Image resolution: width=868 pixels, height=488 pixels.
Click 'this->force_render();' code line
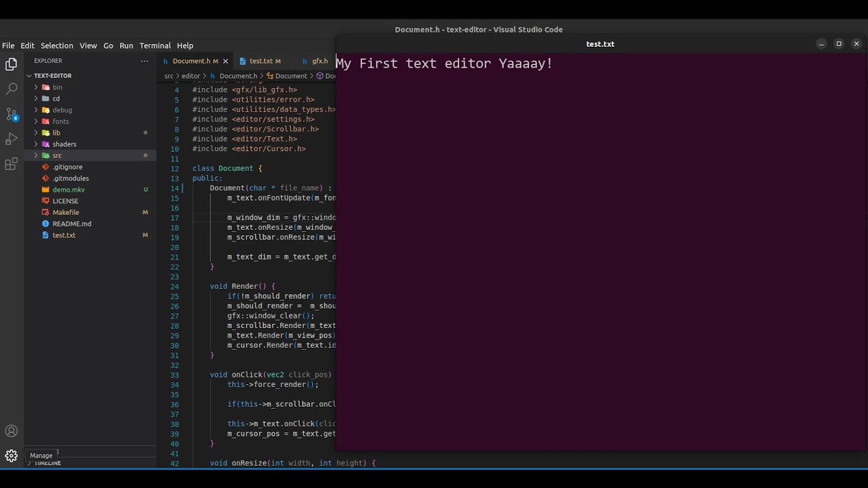[273, 385]
